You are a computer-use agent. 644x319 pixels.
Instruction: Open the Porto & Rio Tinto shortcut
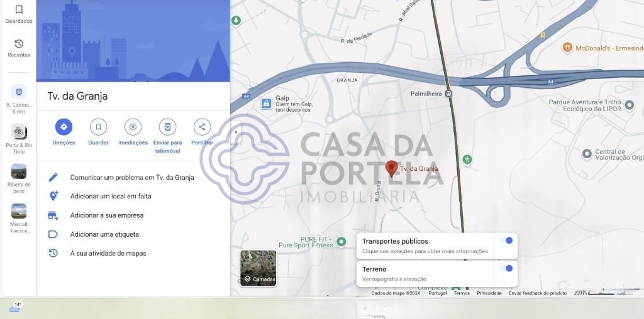19,132
